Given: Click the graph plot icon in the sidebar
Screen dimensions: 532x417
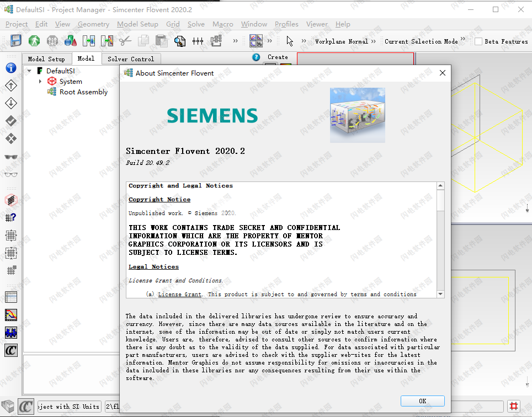Looking at the screenshot, I should click(x=11, y=315).
